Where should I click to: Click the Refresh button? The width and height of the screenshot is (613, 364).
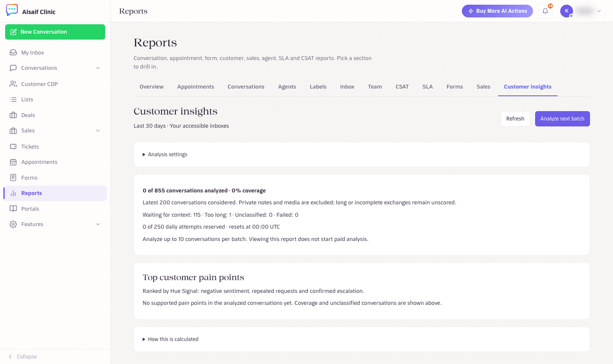(515, 119)
